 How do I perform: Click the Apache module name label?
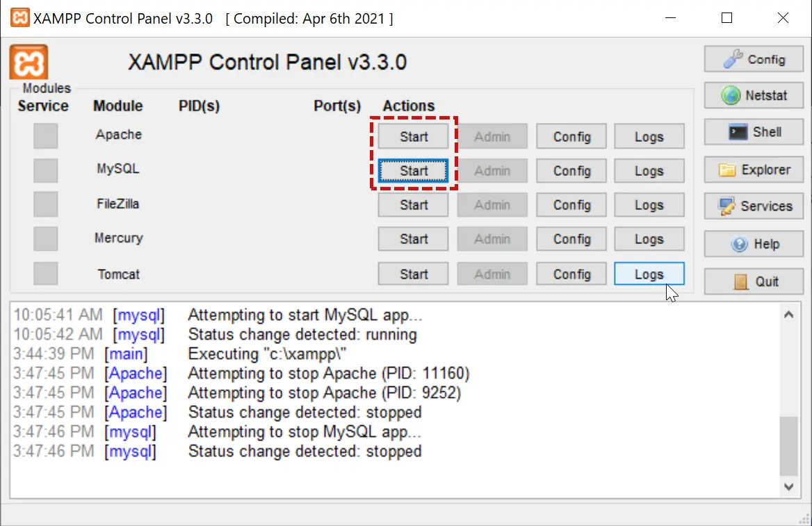(119, 135)
